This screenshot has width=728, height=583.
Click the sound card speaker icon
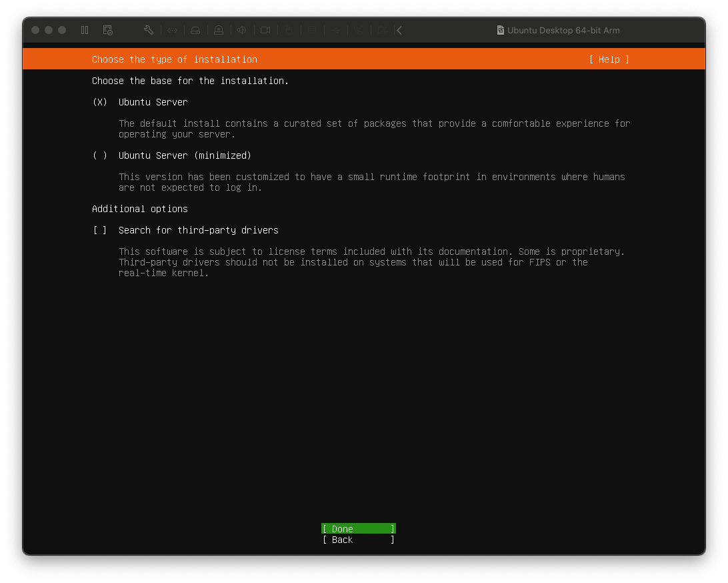click(x=242, y=30)
